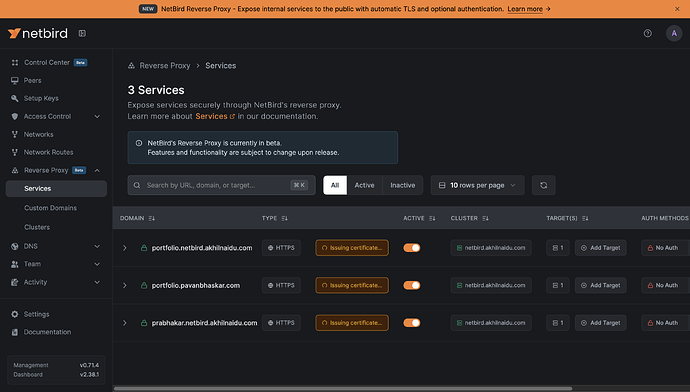Expand portfolio.netbird.akhilnaidu.com row
Image resolution: width=690 pixels, height=392 pixels.
(x=125, y=248)
